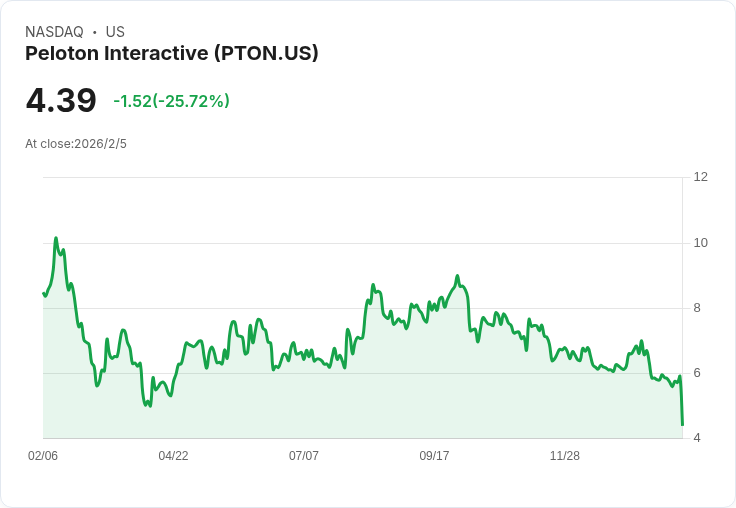The image size is (736, 508).
Task: Click the final sharp drop at chart end
Action: tap(681, 405)
